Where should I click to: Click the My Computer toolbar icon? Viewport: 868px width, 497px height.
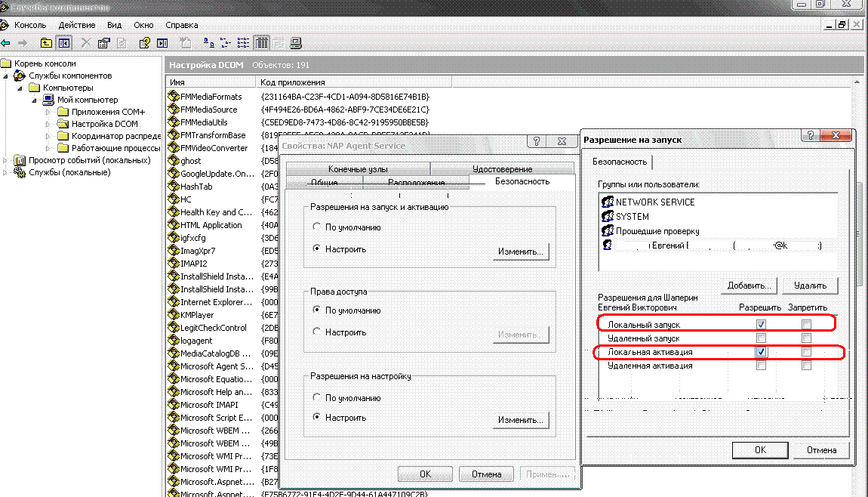point(296,43)
